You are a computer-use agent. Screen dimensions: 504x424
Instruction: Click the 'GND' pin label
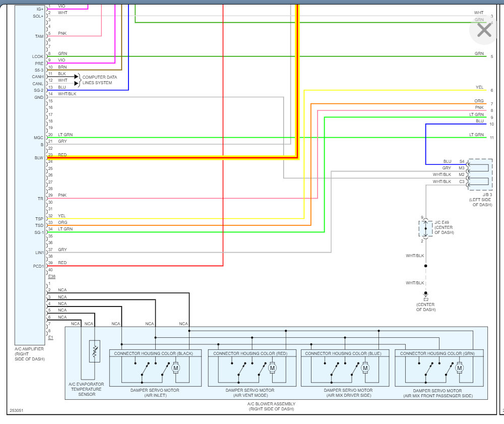39,97
